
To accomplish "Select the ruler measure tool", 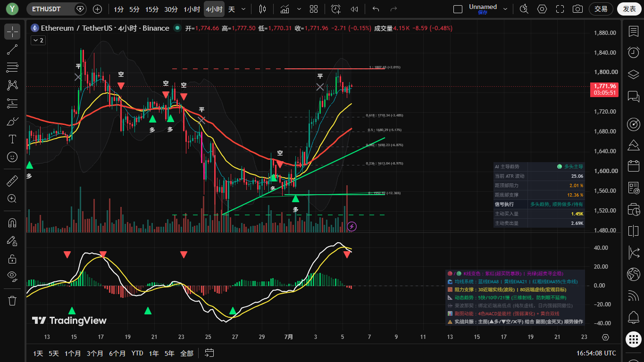I will [12, 181].
